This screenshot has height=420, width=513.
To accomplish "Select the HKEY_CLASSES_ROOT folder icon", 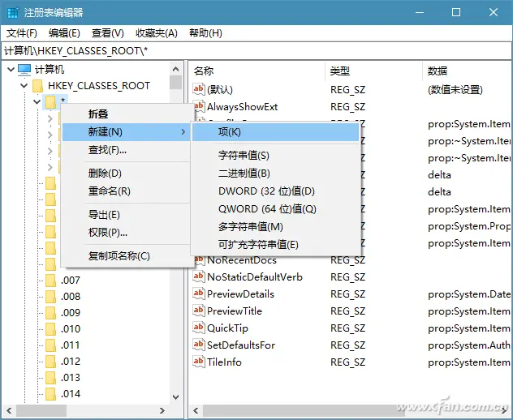I will (x=37, y=86).
